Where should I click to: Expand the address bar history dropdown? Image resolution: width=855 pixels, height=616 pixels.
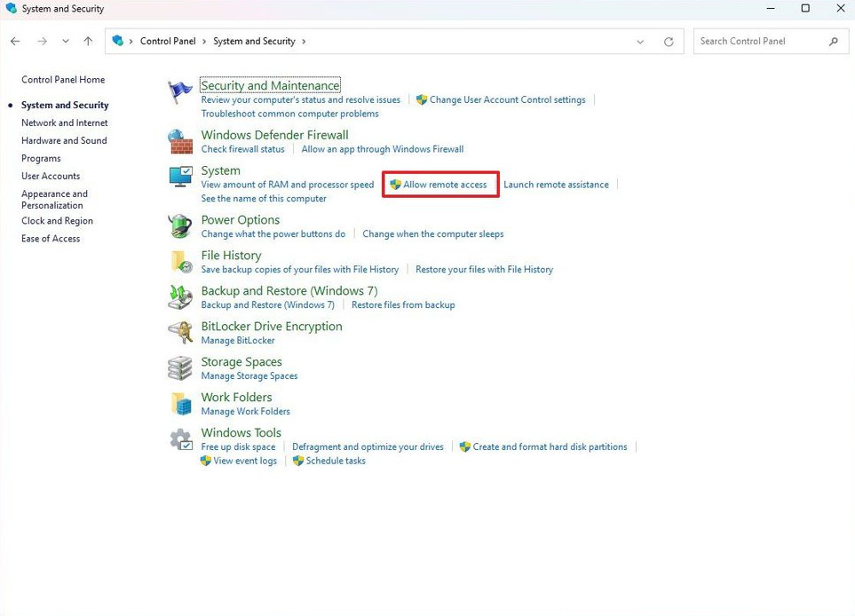click(x=640, y=42)
